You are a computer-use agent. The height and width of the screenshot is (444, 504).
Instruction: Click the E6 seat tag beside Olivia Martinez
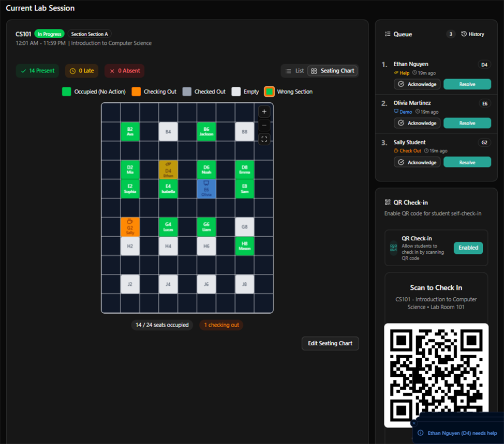485,103
